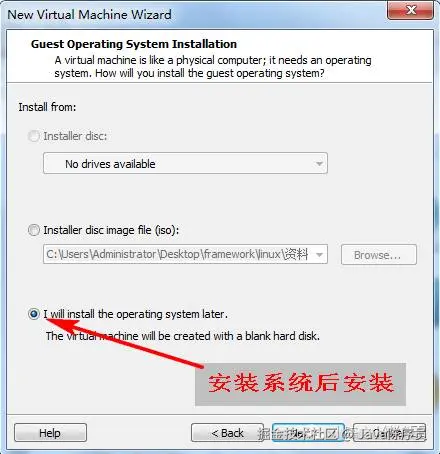The height and width of the screenshot is (454, 440).
Task: Choose Installer disc image file (iso) option
Action: point(34,230)
